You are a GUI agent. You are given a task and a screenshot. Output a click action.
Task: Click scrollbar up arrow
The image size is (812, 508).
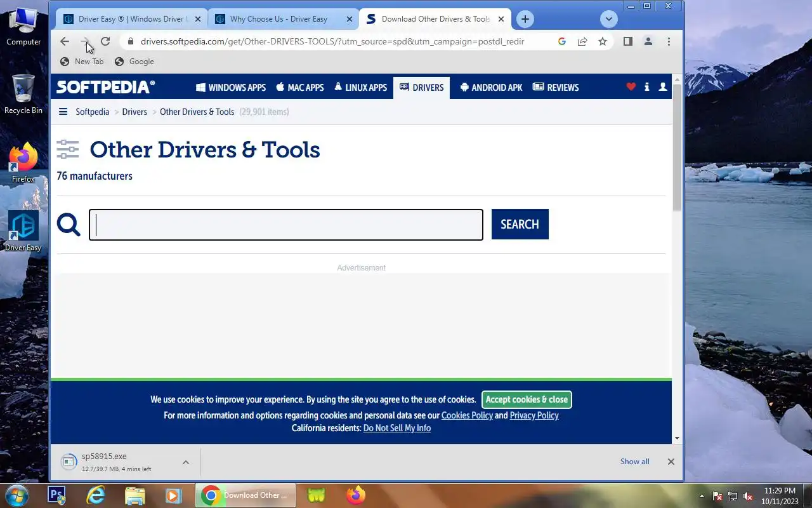pyautogui.click(x=677, y=79)
